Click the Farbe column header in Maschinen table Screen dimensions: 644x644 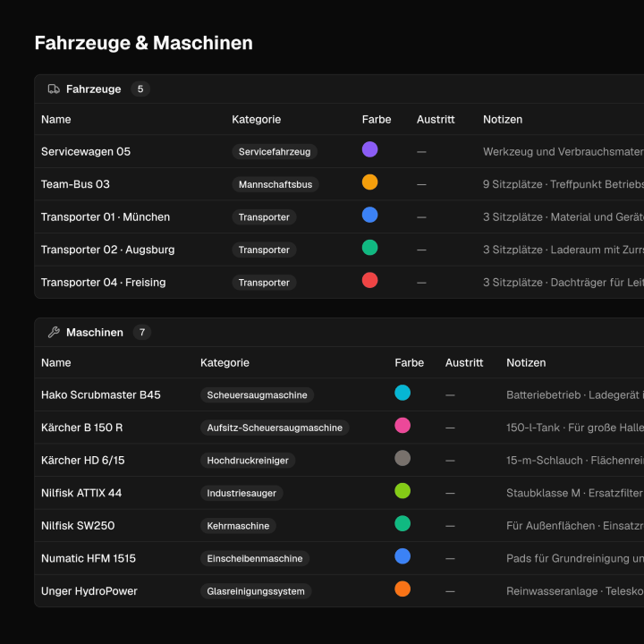point(409,362)
